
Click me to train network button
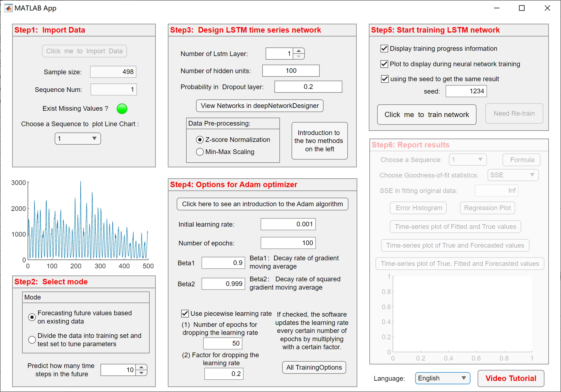click(x=427, y=115)
